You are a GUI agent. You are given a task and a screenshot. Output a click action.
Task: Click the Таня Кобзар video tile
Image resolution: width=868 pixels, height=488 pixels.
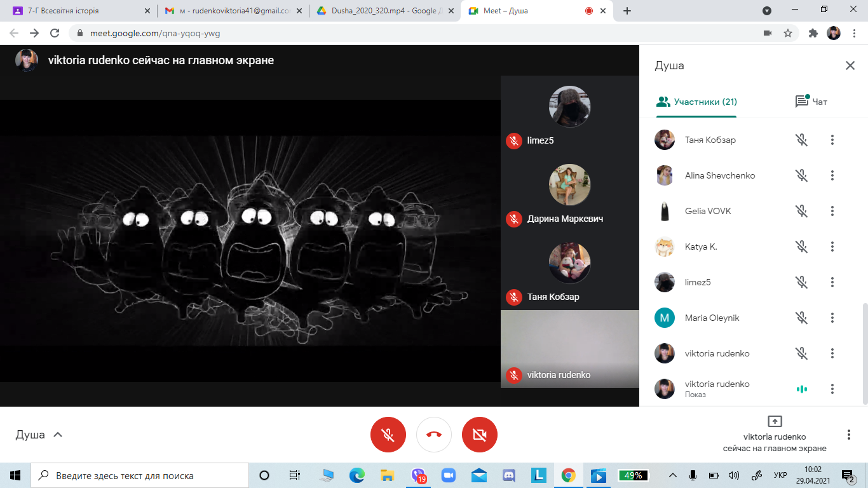click(x=570, y=271)
